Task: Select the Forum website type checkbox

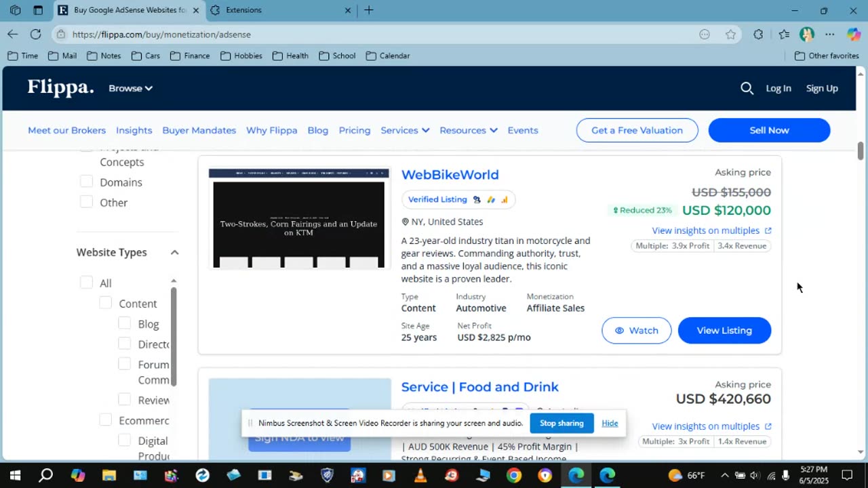Action: click(x=124, y=363)
